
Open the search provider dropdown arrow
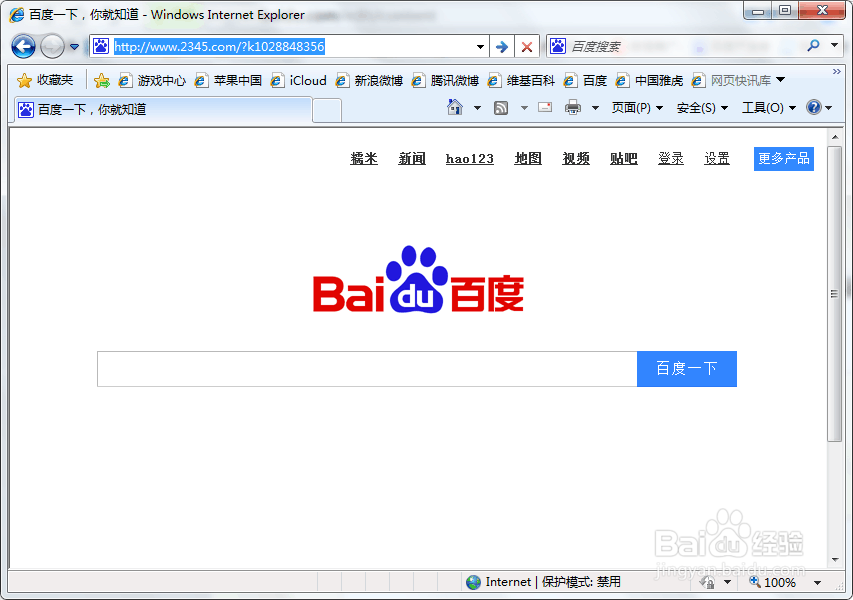coord(835,46)
